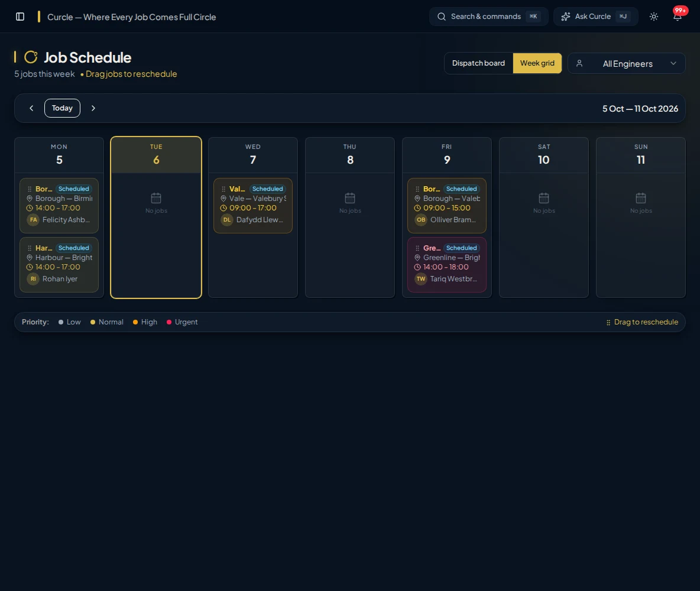Viewport: 700px width, 591px height.
Task: Click 'Drag to reschedule' in the legend bar
Action: pyautogui.click(x=646, y=322)
